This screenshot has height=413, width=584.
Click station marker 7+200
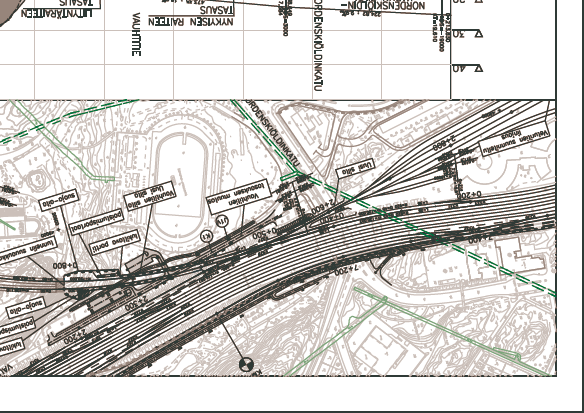point(346,270)
